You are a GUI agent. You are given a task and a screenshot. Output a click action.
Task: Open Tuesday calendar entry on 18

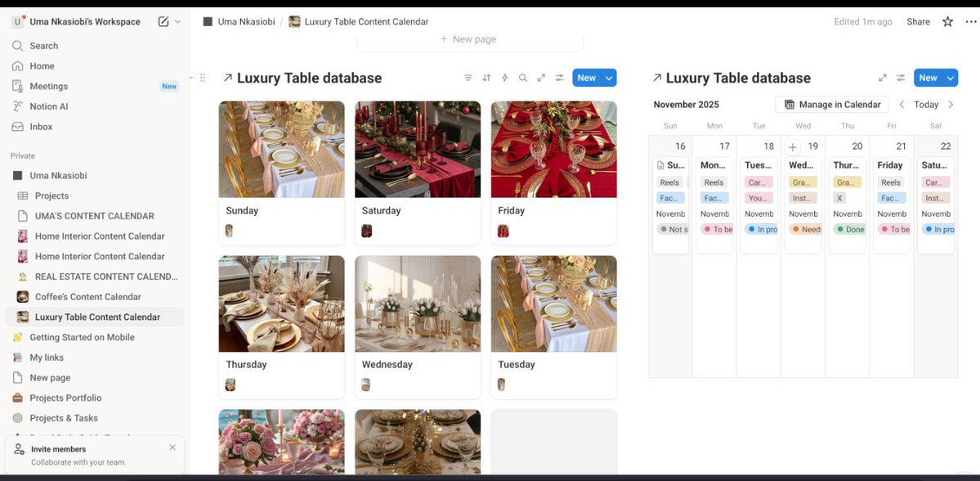coord(758,205)
